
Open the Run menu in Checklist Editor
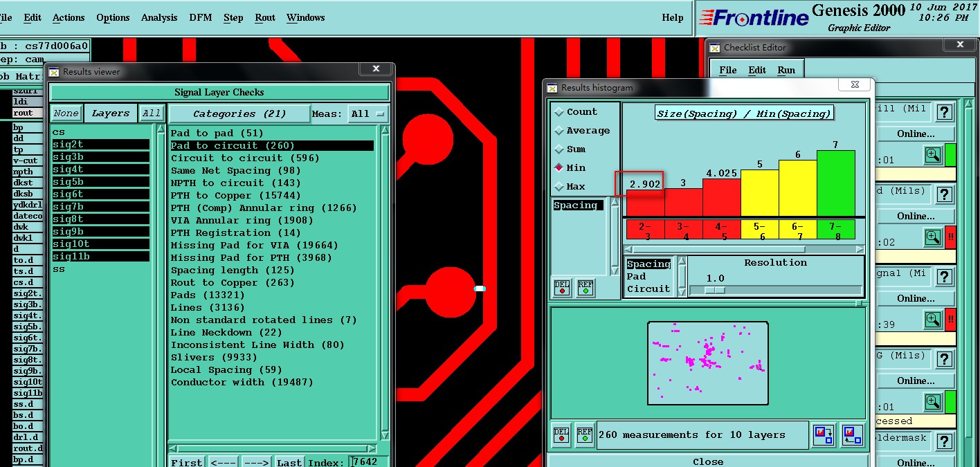coord(786,70)
